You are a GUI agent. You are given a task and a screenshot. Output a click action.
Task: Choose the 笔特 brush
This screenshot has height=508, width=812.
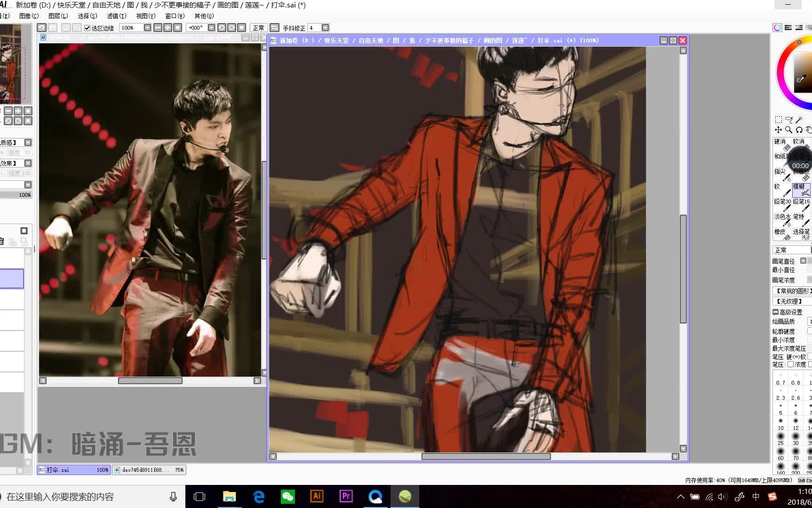pyautogui.click(x=801, y=220)
